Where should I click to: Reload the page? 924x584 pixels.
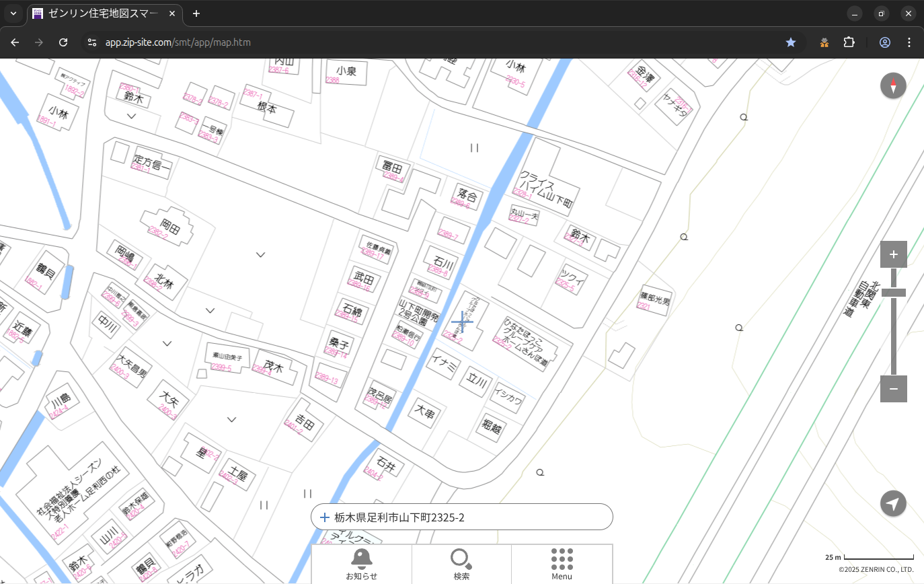63,42
